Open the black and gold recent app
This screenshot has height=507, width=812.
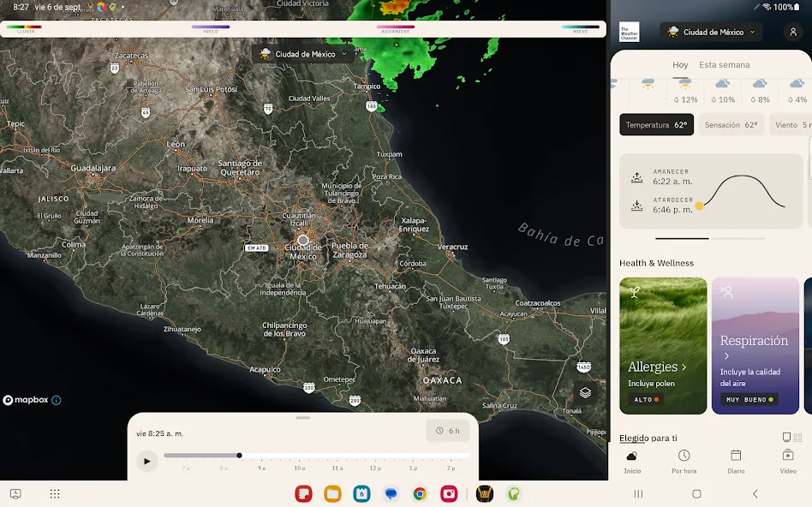click(485, 493)
